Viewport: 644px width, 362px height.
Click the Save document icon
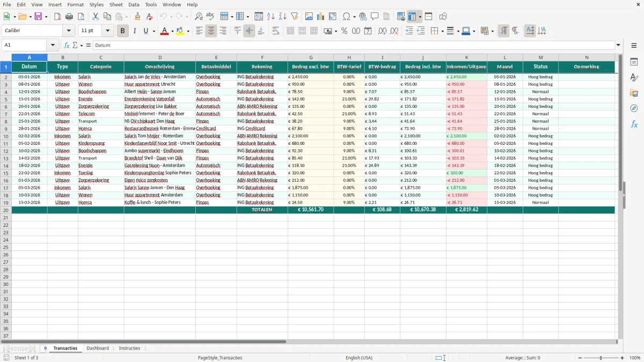[38, 17]
